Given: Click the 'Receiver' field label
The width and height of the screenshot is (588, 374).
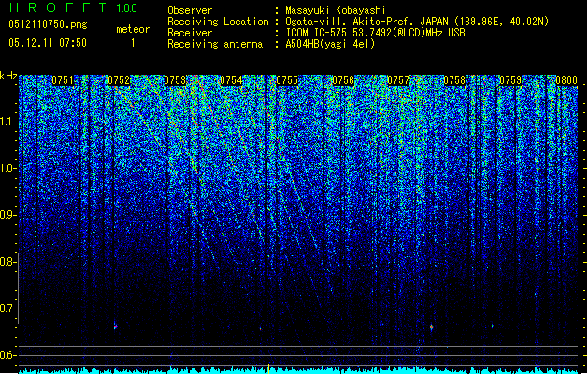Looking at the screenshot, I should pyautogui.click(x=190, y=33).
